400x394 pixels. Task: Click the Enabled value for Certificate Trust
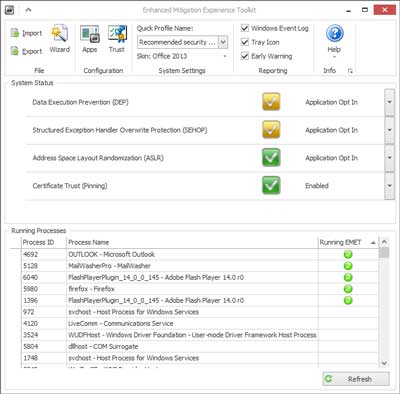pyautogui.click(x=317, y=186)
